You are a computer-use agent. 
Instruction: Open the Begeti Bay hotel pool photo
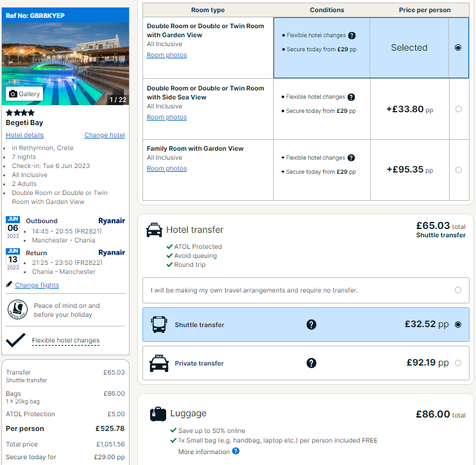[x=65, y=63]
